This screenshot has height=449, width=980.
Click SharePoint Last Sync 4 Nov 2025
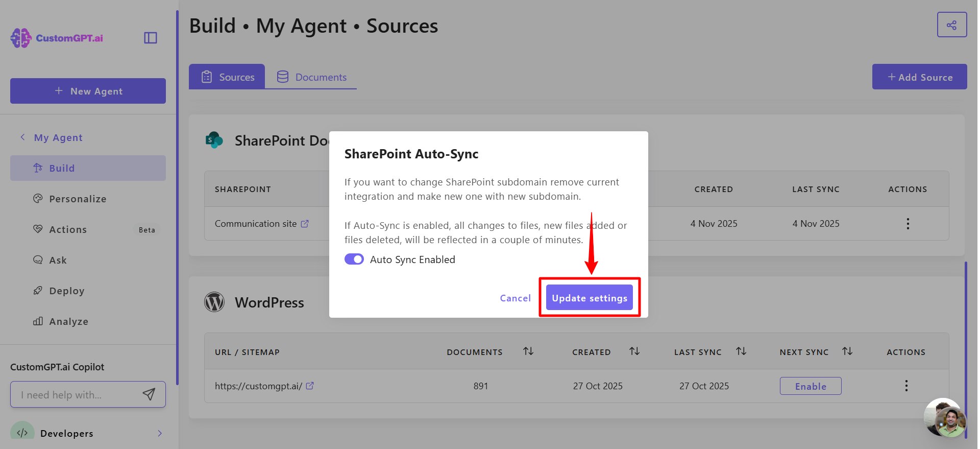(x=816, y=224)
